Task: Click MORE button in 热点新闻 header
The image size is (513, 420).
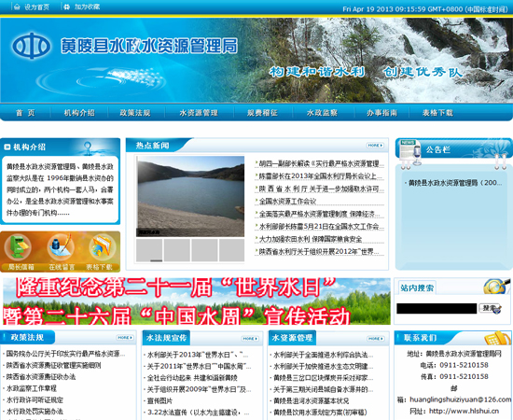Action: [x=375, y=145]
